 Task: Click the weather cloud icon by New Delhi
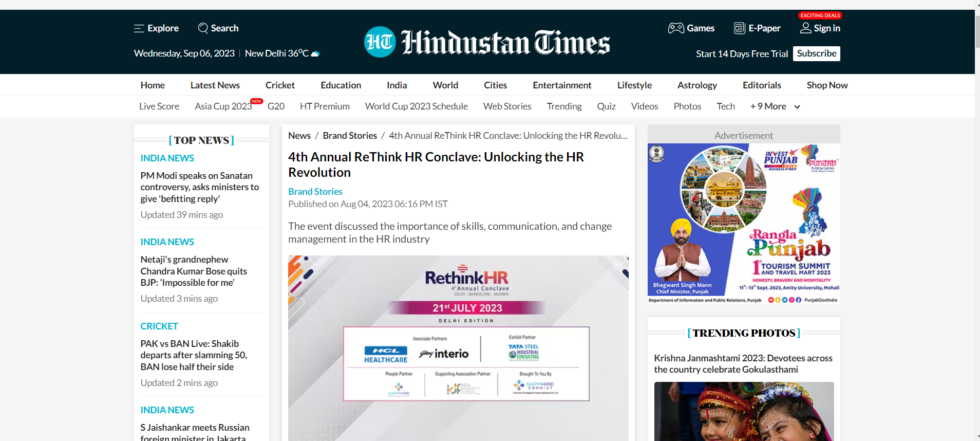[315, 53]
